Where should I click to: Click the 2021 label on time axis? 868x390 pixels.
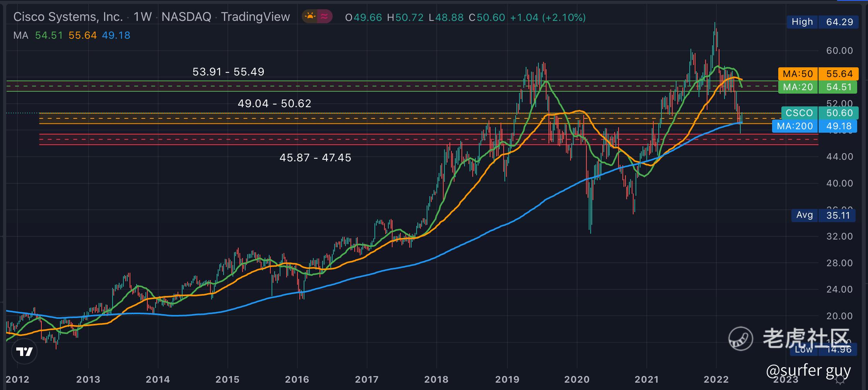(646, 379)
